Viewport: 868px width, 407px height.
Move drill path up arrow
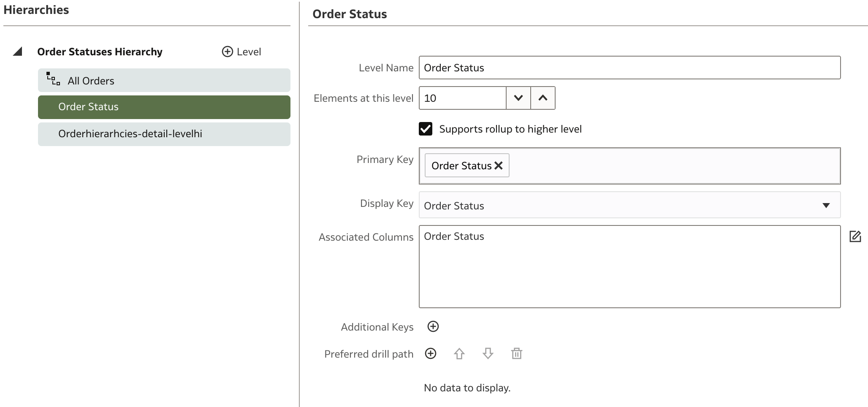coord(459,353)
